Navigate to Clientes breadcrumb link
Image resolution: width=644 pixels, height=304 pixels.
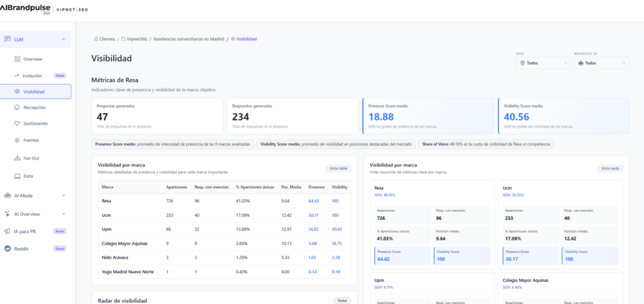[107, 39]
